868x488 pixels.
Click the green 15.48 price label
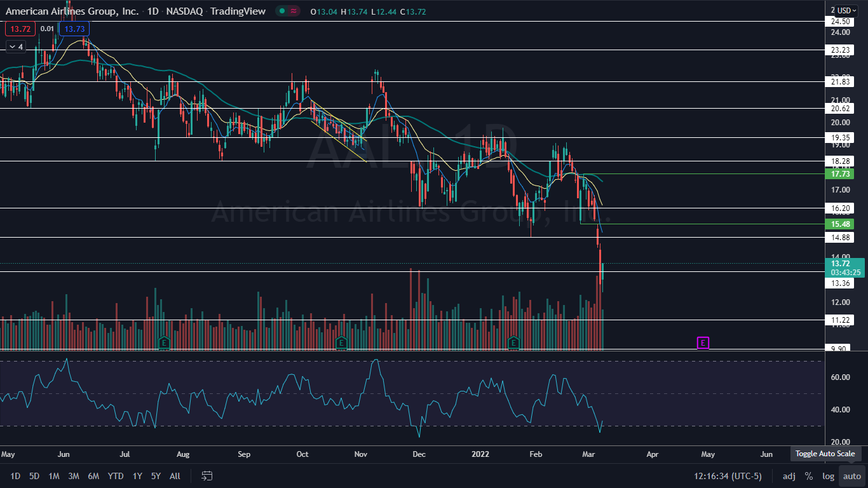click(841, 224)
